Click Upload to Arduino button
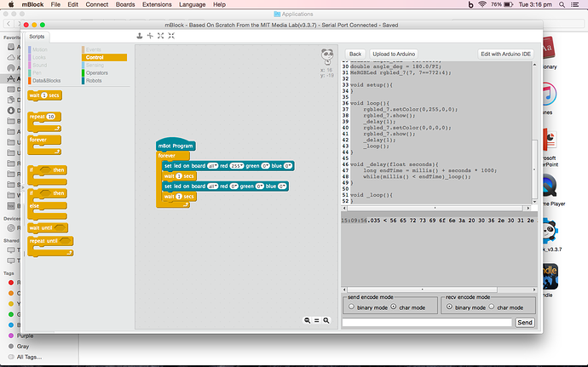The width and height of the screenshot is (588, 367). point(394,54)
